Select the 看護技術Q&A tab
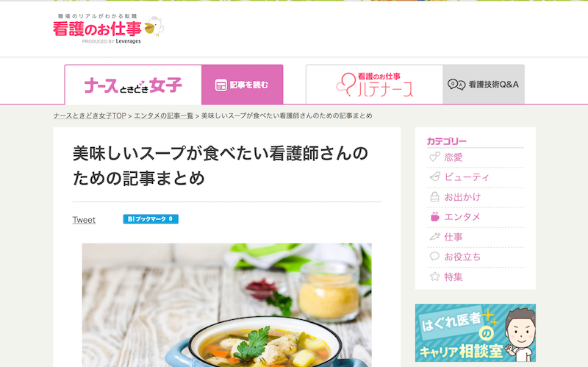588x367 pixels. [484, 85]
